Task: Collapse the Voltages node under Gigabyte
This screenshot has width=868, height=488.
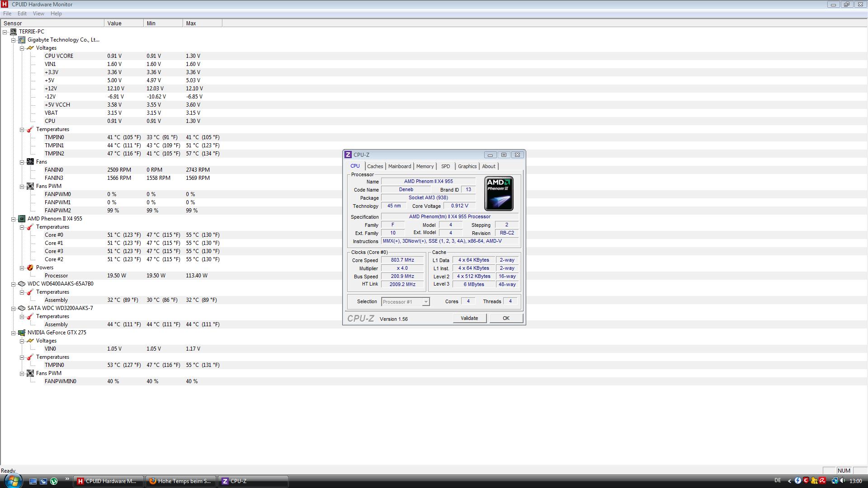Action: [22, 48]
